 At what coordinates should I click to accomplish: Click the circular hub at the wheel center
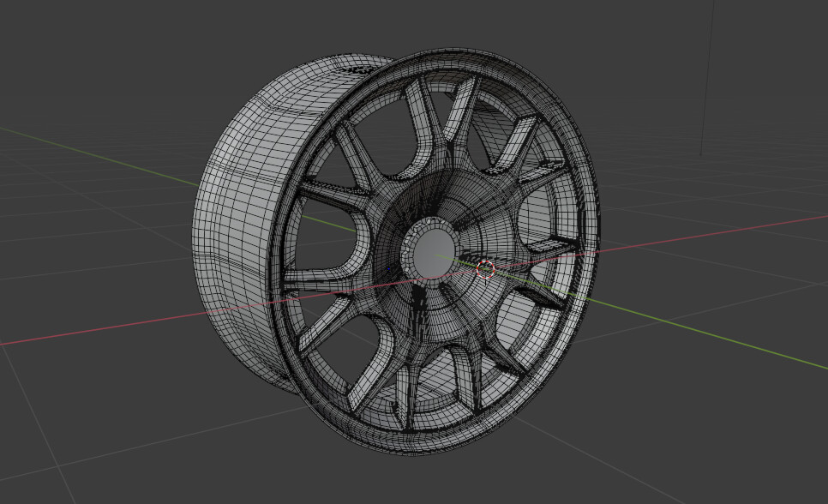435,252
